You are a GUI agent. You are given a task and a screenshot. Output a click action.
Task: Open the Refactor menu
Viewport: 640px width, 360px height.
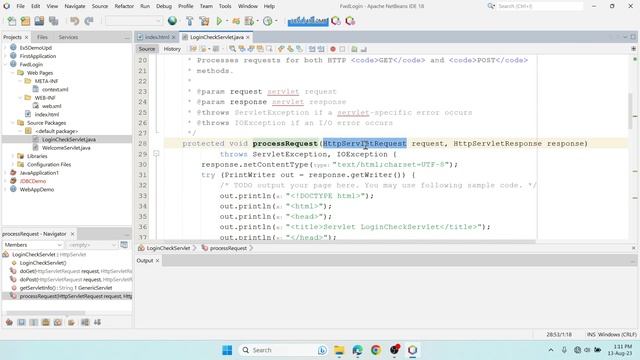coord(124,6)
